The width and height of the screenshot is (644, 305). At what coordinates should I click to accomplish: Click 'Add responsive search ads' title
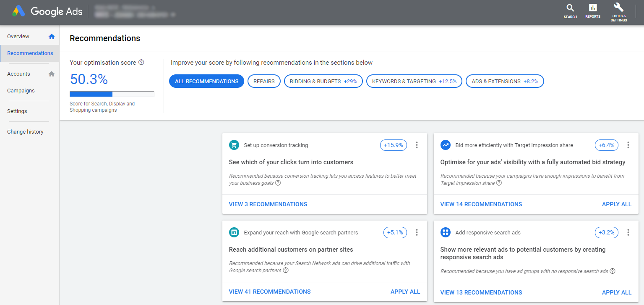click(488, 233)
